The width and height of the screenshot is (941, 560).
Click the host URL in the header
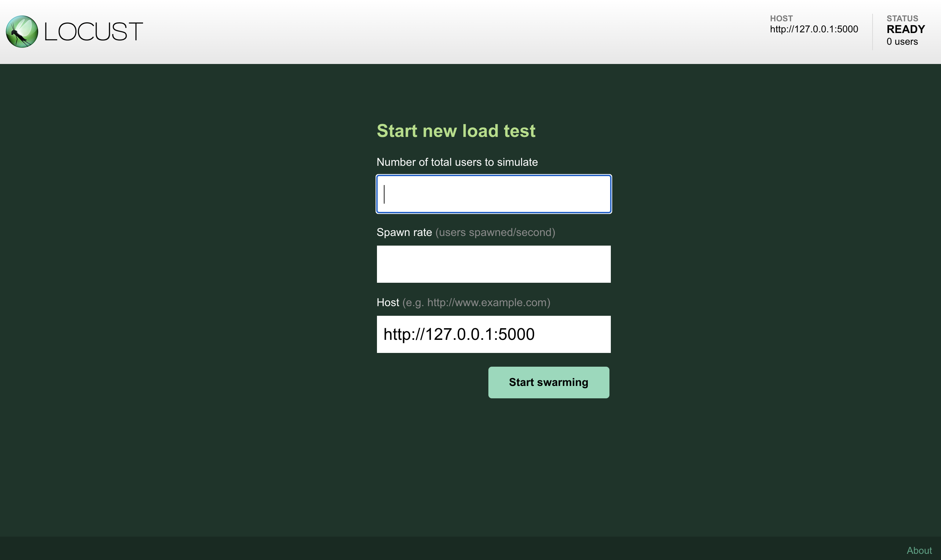[x=814, y=30]
